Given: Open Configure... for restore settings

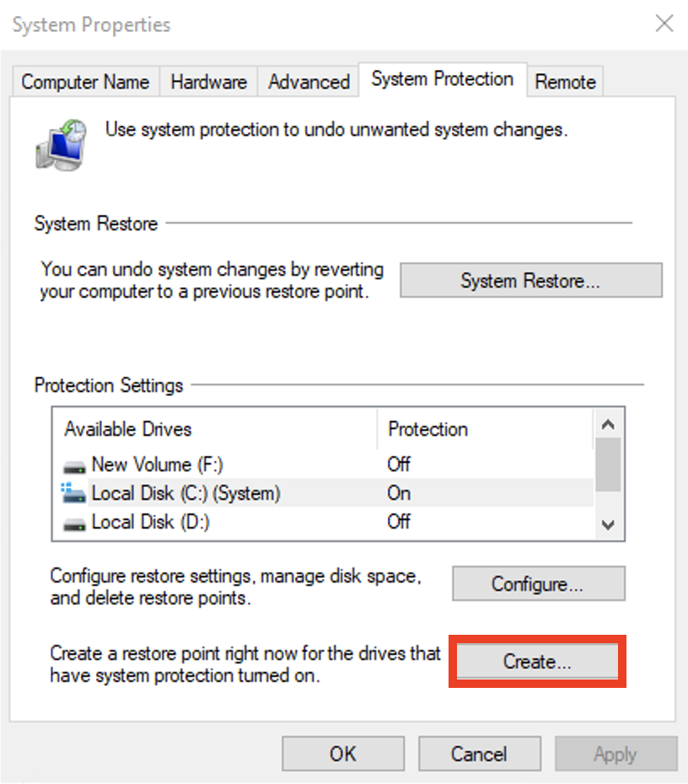Looking at the screenshot, I should [x=539, y=583].
